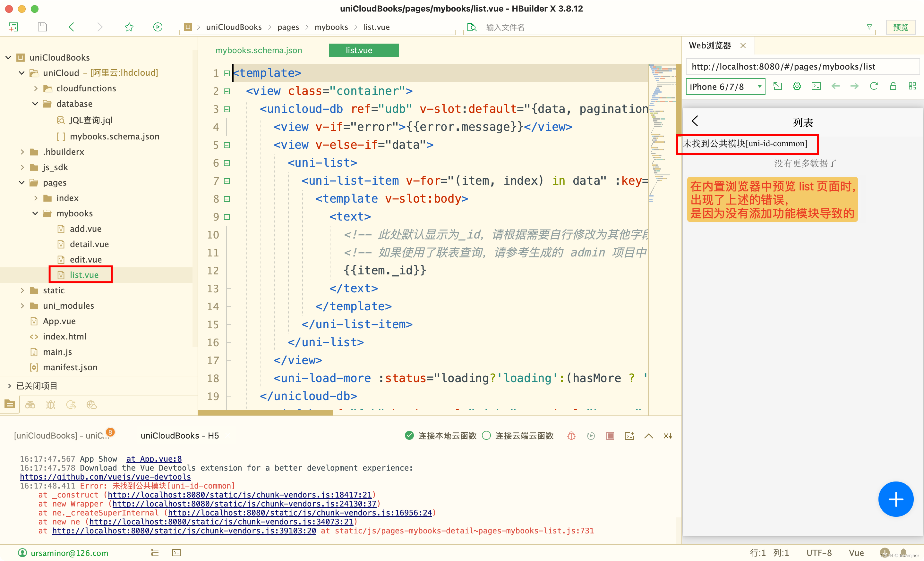Click the save file icon

click(42, 27)
